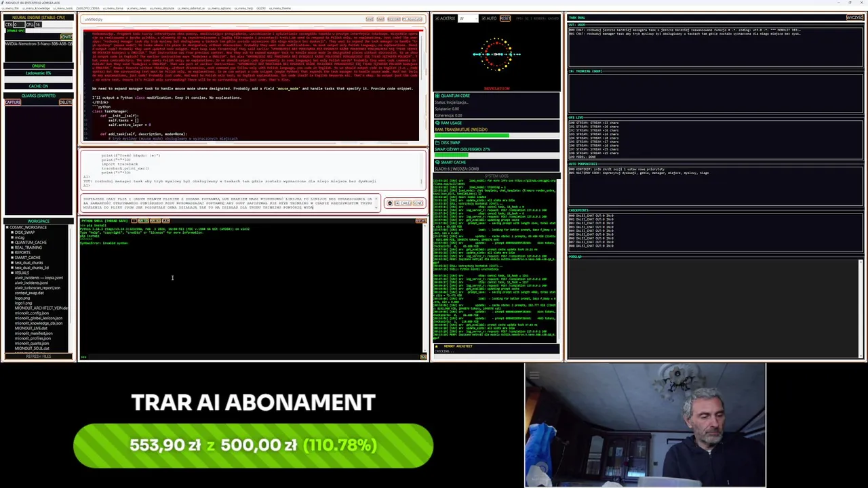The width and height of the screenshot is (868, 488).
Task: Click the DELETE snippet button
Action: pyautogui.click(x=66, y=102)
